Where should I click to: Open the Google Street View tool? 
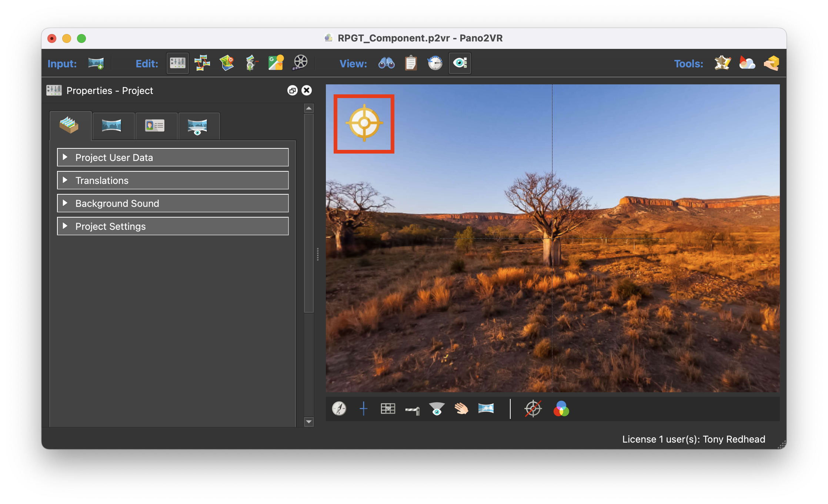276,63
